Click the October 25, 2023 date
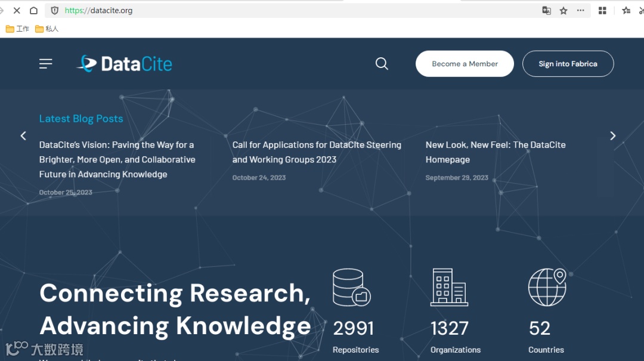644x361 pixels. (66, 192)
